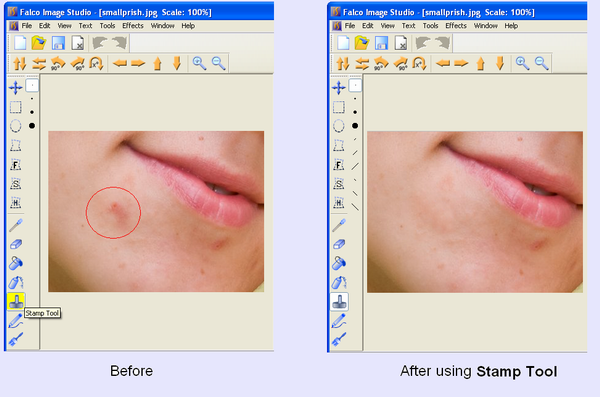Open the File menu in left window

26,26
